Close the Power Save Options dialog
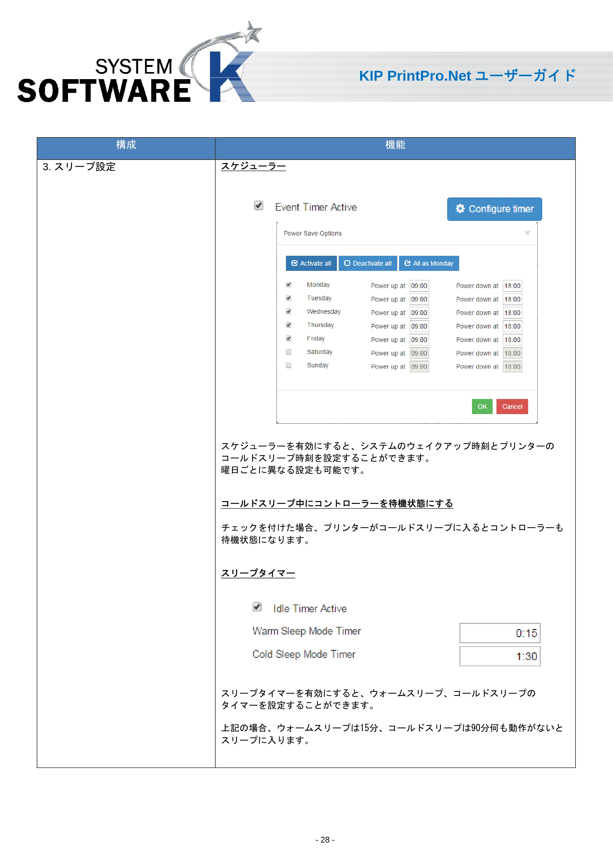Image resolution: width=613 pixels, height=868 pixels. [x=527, y=233]
